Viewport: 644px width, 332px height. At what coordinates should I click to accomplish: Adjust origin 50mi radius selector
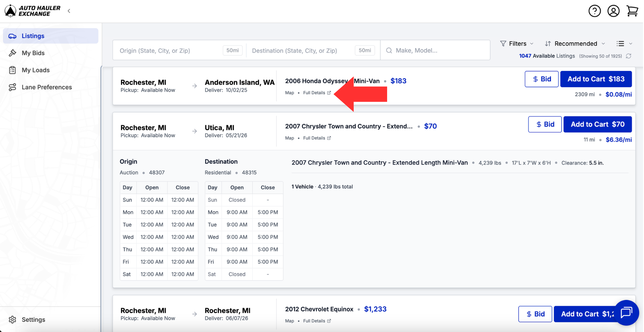click(232, 50)
